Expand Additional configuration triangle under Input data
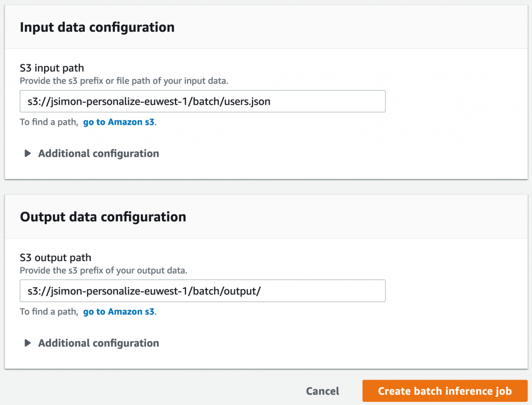 (28, 154)
